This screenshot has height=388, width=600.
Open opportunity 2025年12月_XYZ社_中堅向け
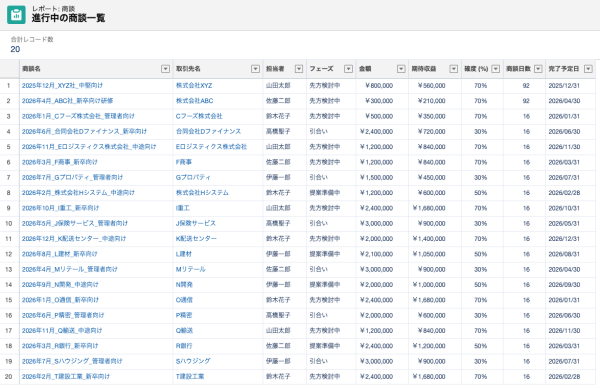point(62,86)
